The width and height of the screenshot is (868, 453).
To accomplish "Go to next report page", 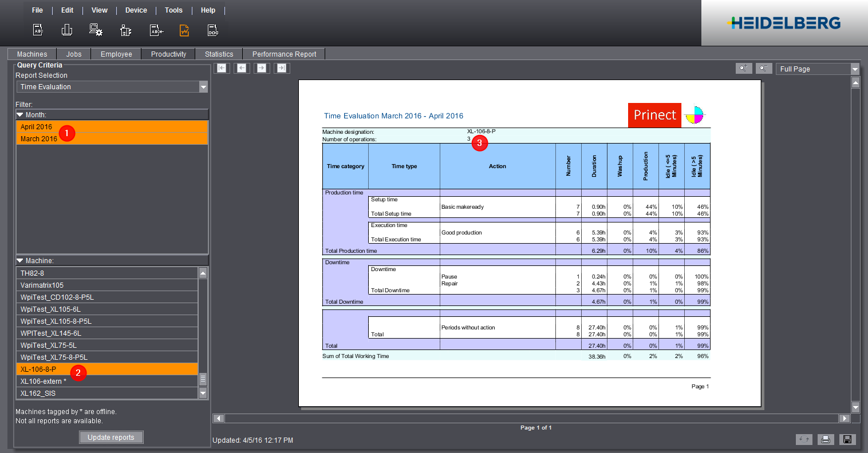I will pyautogui.click(x=262, y=68).
